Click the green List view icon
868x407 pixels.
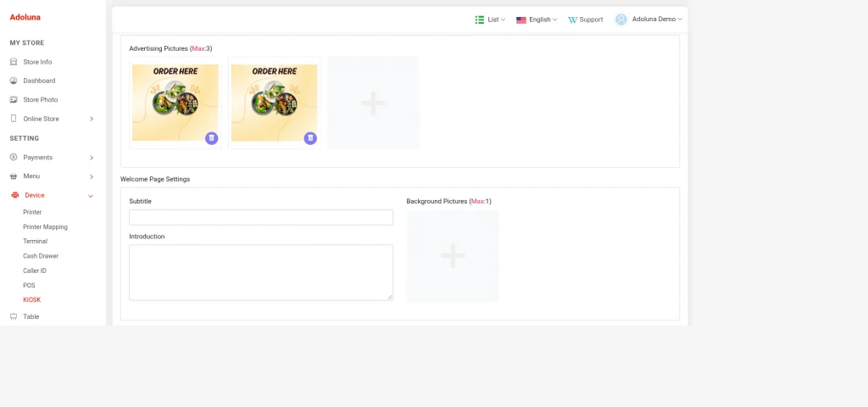[x=480, y=20]
